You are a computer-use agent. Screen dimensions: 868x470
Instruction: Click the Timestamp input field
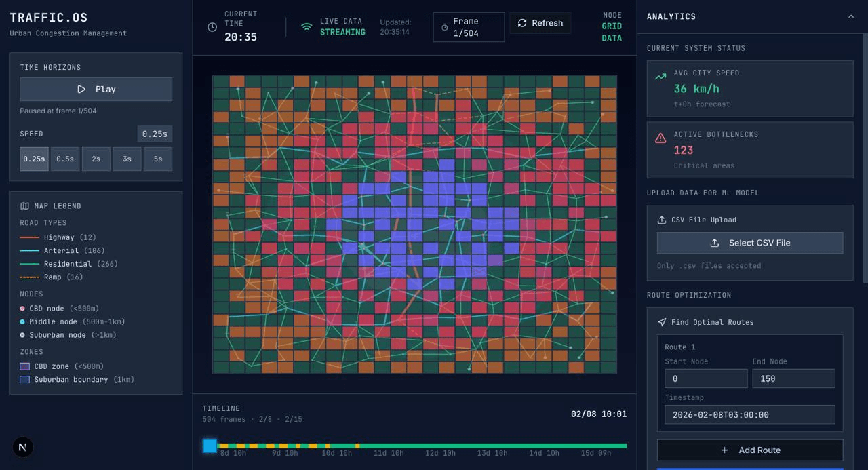coord(750,415)
